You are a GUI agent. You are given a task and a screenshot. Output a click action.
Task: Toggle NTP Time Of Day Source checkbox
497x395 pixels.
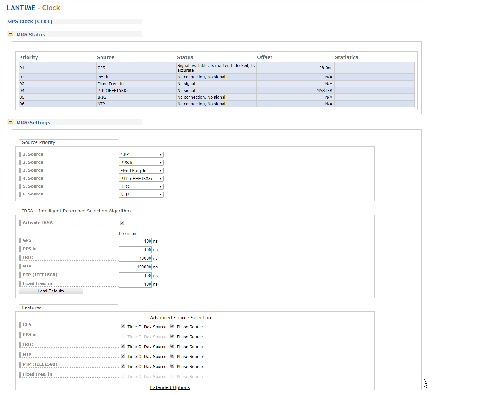point(123,356)
